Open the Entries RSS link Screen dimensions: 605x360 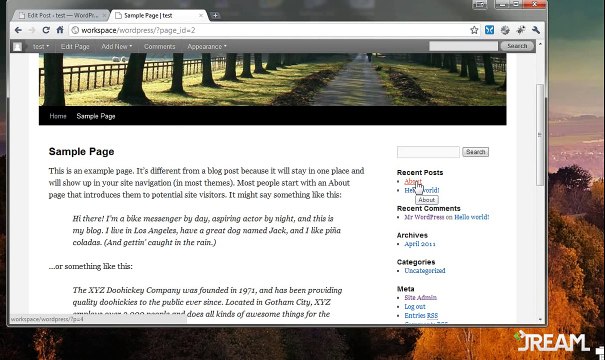[421, 316]
